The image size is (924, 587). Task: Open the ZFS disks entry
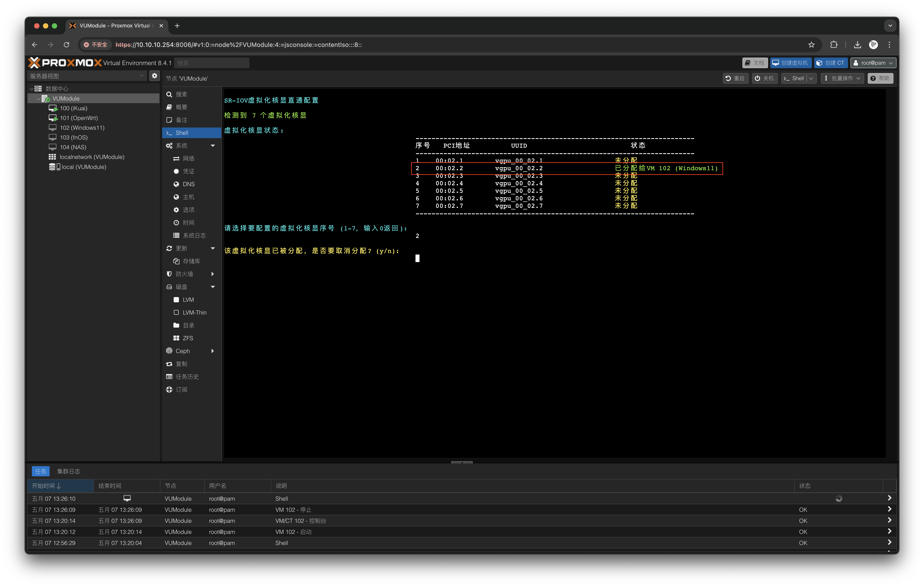(188, 338)
